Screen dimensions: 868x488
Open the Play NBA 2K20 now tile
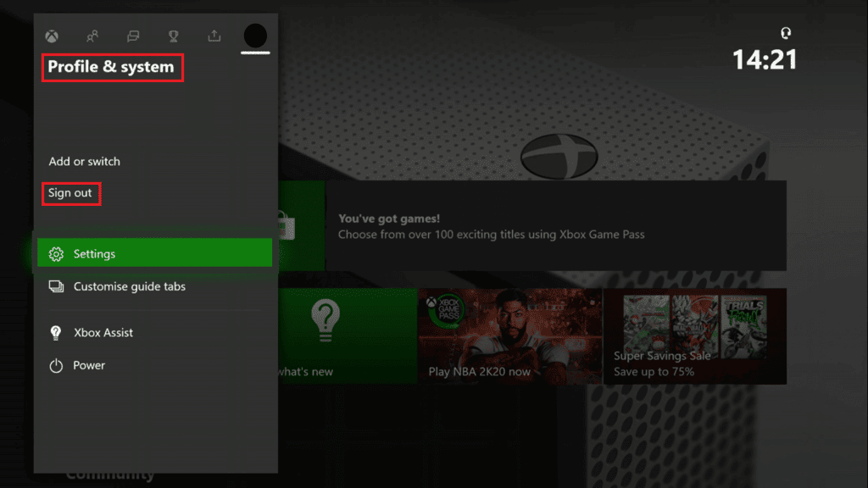pos(509,336)
